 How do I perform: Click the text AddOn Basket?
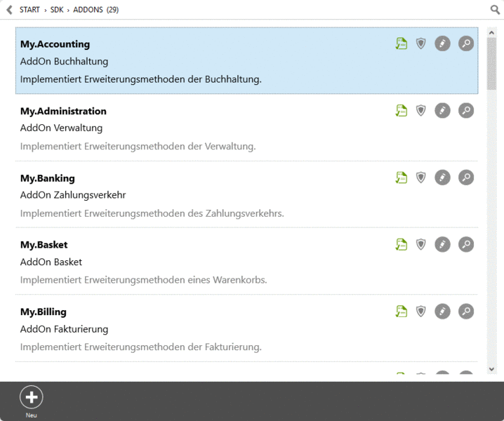[51, 262]
